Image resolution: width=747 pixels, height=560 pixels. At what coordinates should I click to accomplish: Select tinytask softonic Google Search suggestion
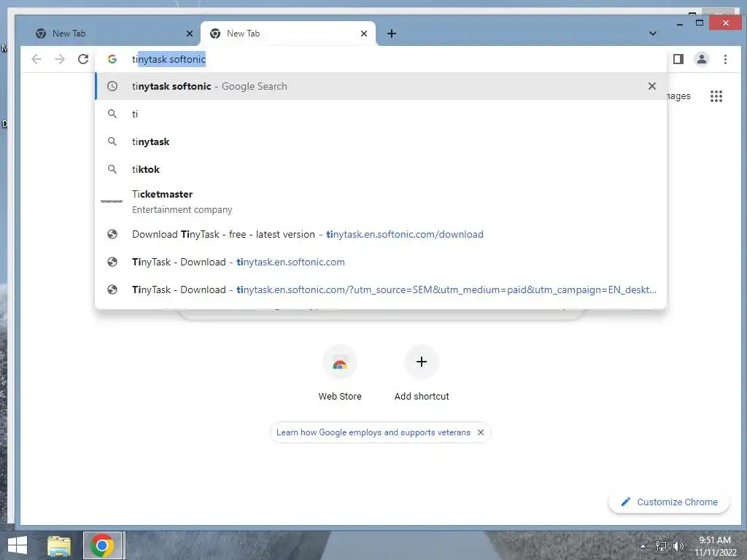(381, 86)
